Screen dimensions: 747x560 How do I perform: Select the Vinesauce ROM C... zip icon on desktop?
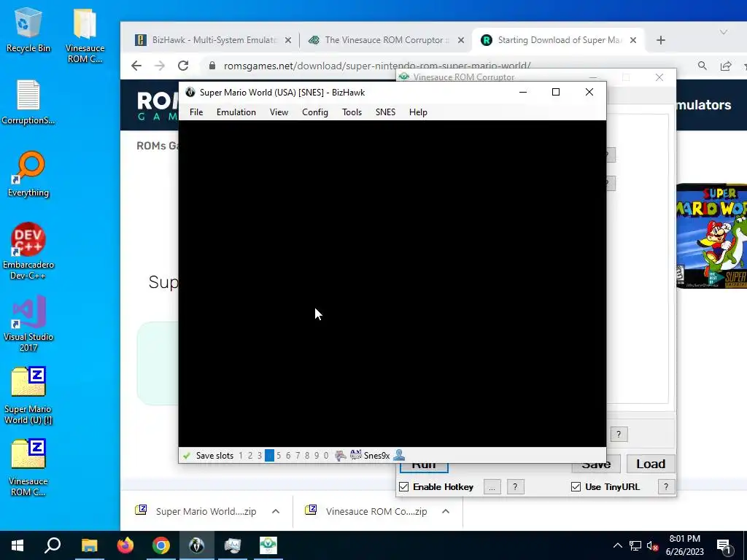28,467
